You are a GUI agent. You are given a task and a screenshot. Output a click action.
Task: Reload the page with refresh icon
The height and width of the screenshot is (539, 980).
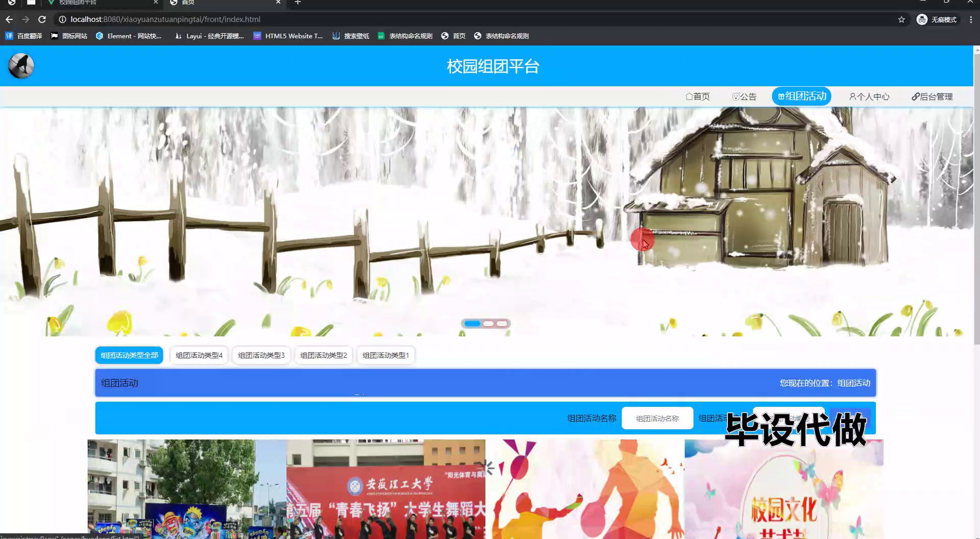[42, 19]
